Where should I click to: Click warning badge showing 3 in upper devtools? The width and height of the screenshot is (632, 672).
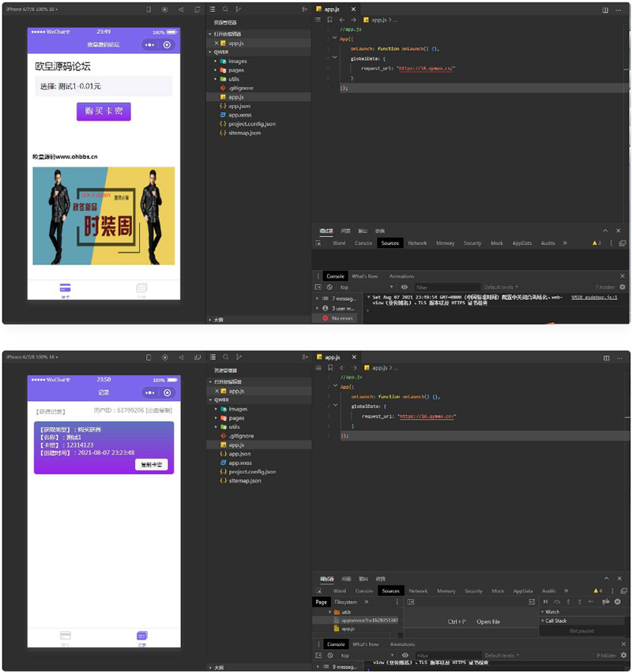[596, 243]
